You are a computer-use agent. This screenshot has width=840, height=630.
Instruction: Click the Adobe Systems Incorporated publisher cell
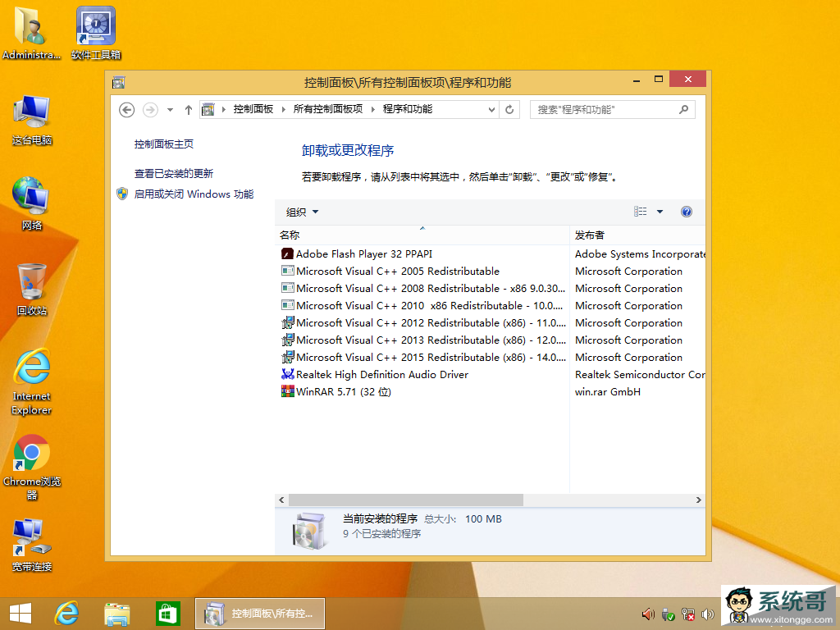pos(640,254)
